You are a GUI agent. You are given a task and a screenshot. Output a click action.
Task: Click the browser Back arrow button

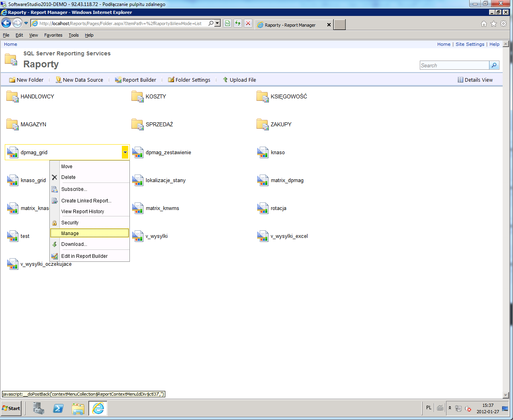tap(6, 23)
